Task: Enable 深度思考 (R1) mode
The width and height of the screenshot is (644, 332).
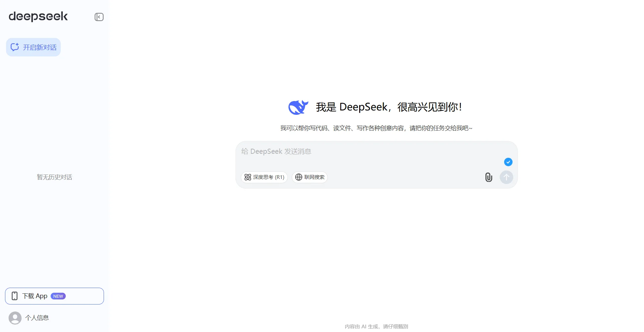Action: (x=264, y=177)
